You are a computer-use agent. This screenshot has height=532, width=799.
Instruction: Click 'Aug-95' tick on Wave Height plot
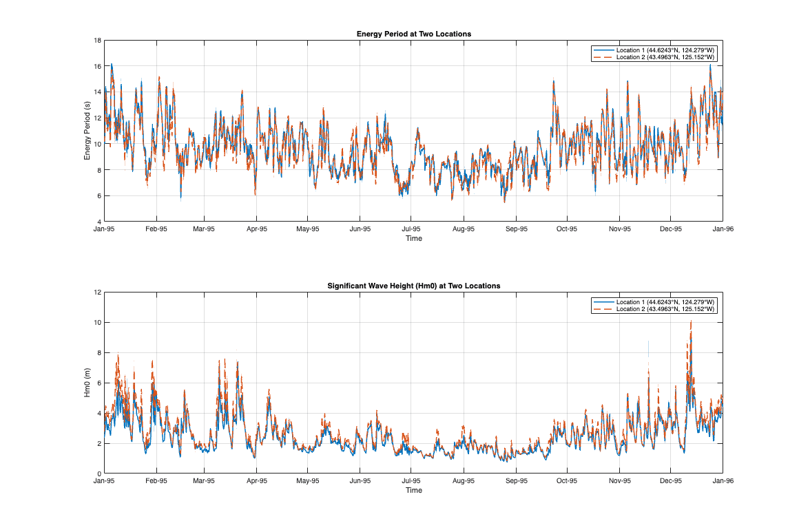(x=464, y=481)
